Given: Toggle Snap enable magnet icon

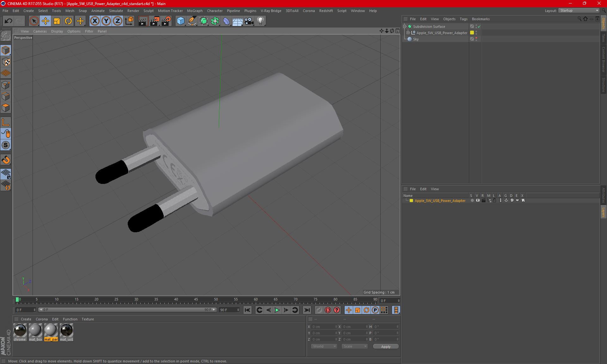Looking at the screenshot, I should (x=6, y=160).
